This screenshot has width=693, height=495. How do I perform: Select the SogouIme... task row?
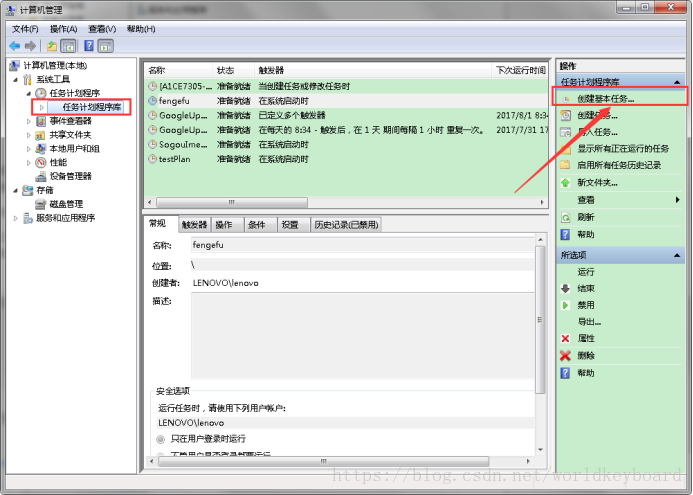click(x=346, y=145)
